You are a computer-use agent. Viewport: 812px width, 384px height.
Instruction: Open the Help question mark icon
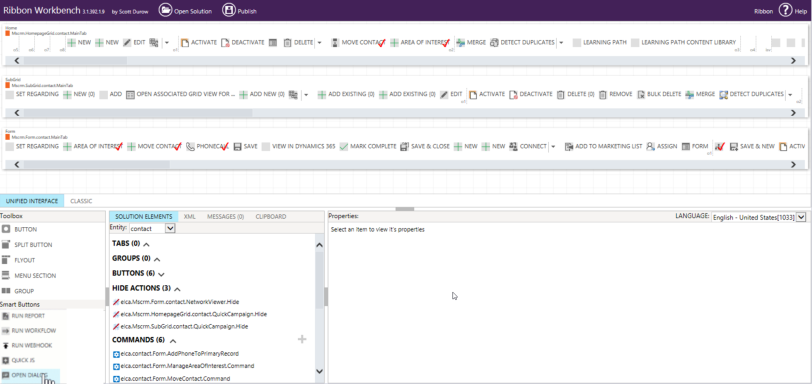786,10
